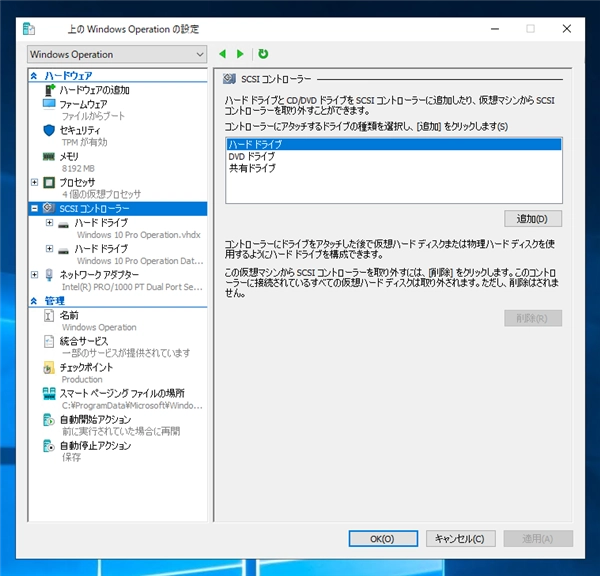Click the 自動開始アクション icon
The image size is (600, 576).
click(x=49, y=419)
